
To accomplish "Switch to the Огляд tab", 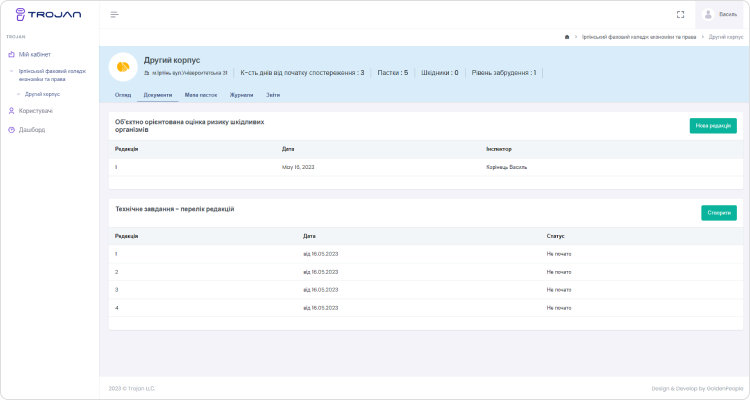I will click(x=123, y=94).
